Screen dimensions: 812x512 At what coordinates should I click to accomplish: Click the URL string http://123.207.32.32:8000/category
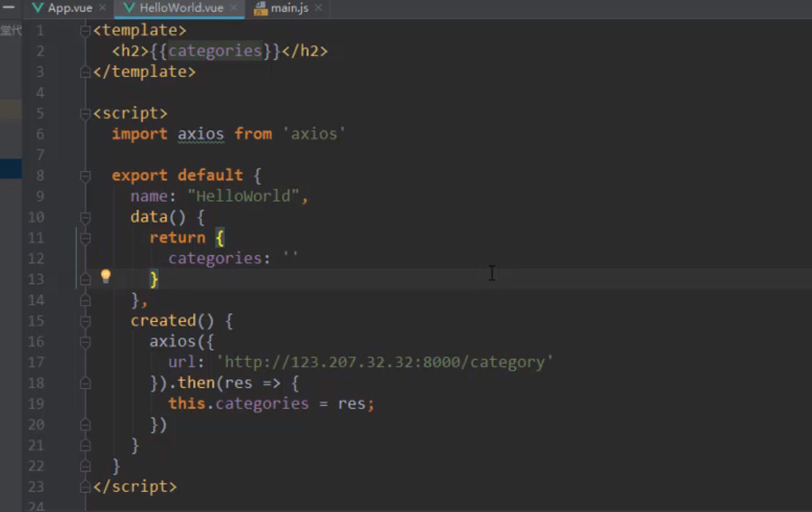point(384,361)
